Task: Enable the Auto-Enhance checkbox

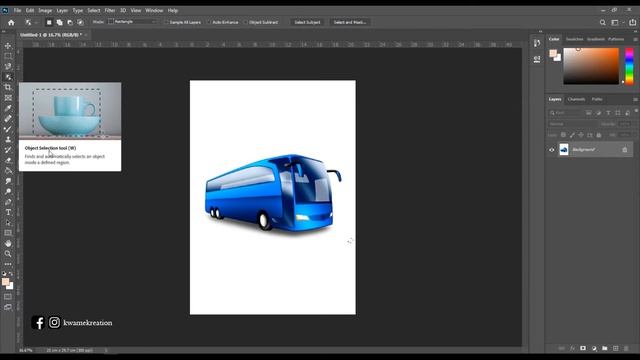Action: pos(209,22)
